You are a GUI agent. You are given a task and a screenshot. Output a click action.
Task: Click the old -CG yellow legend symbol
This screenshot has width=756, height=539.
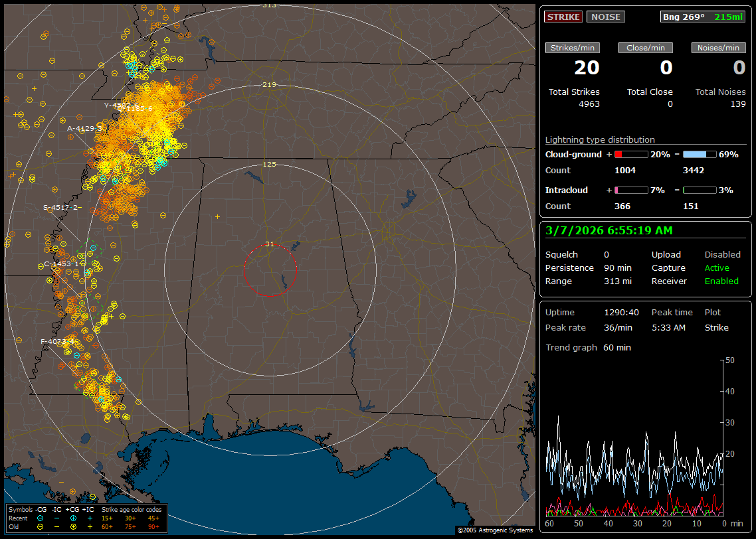[x=41, y=526]
